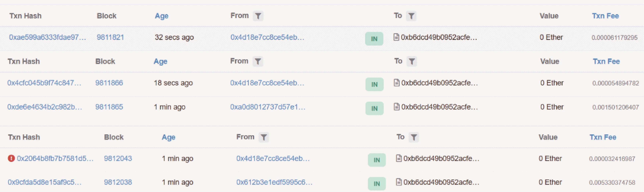Toggle Age format in the middle table header

160,62
